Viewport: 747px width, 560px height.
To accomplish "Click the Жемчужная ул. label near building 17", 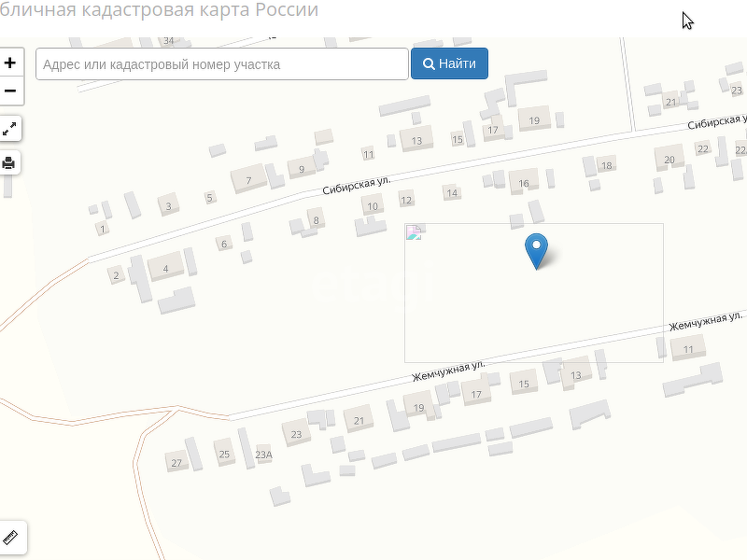I will [448, 371].
